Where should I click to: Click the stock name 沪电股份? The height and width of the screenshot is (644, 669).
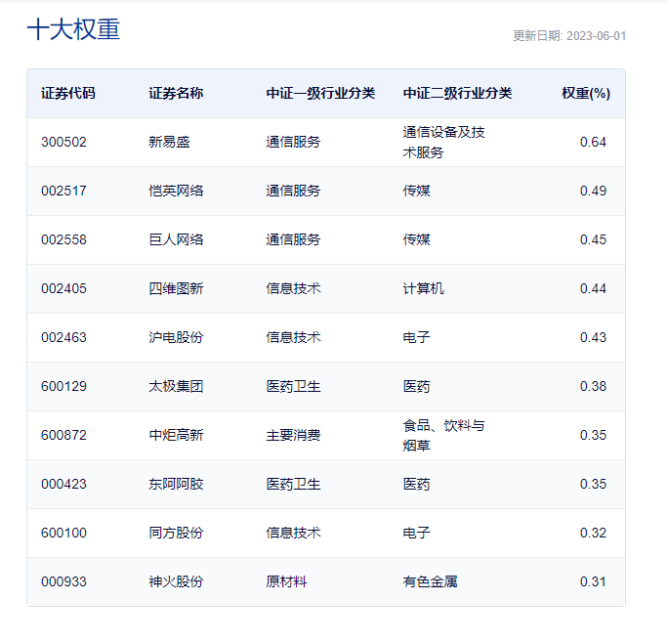(176, 337)
